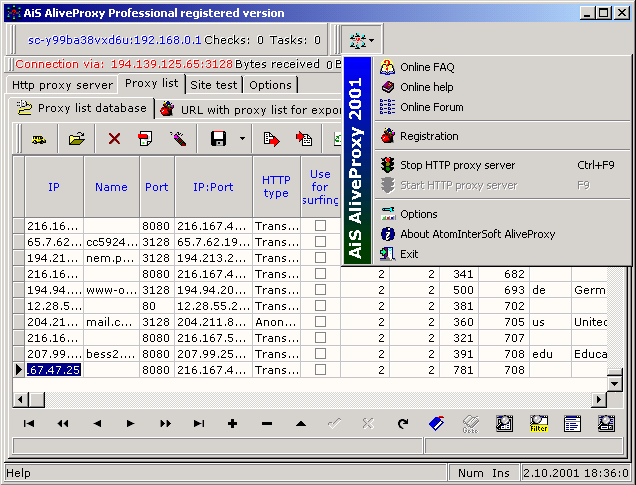The image size is (636, 485).
Task: Switch to the Site test tab
Action: click(214, 85)
